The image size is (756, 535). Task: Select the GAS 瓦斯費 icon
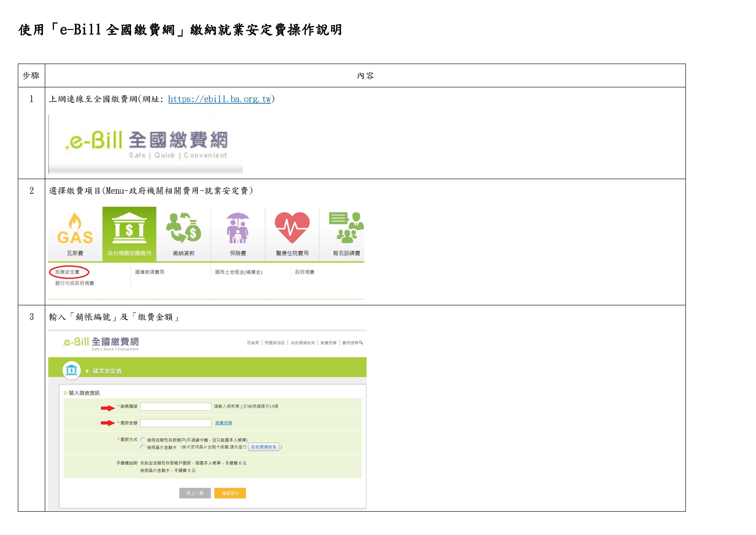pyautogui.click(x=75, y=234)
